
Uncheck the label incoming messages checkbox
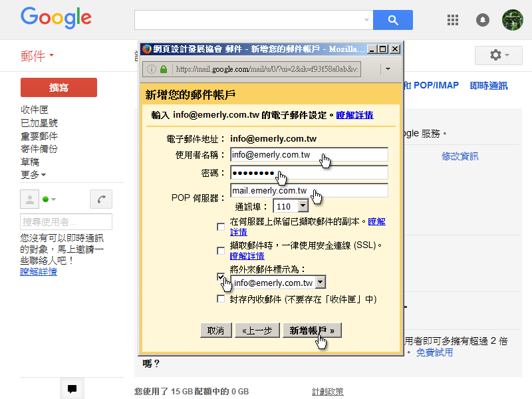point(221,276)
